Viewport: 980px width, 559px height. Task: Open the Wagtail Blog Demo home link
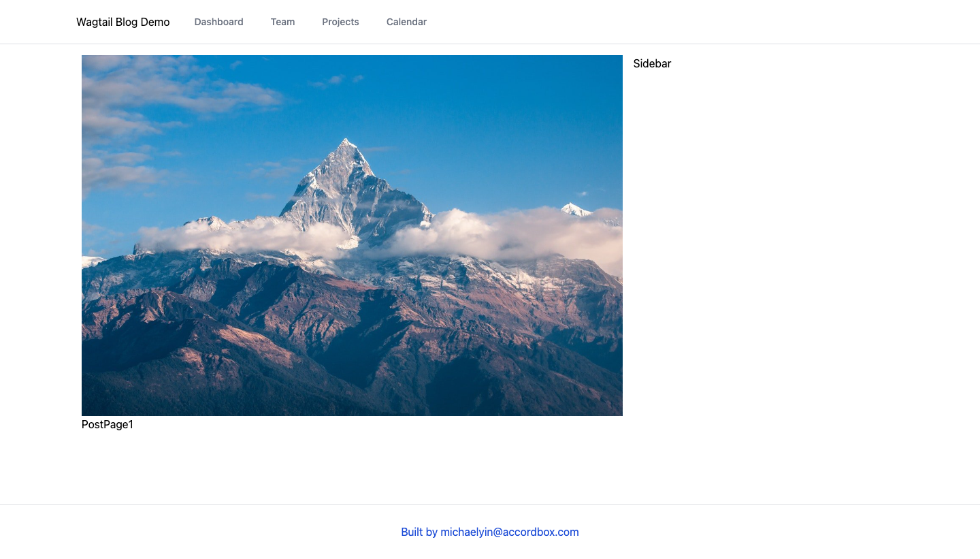(x=122, y=22)
